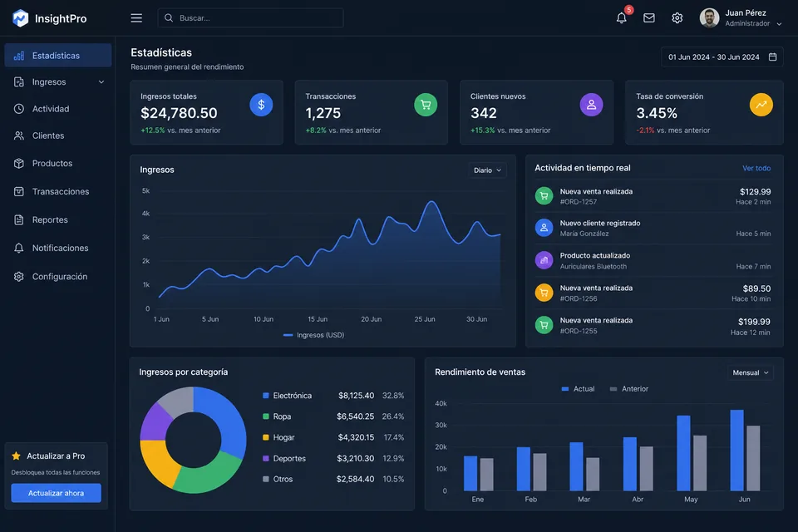The image size is (798, 532).
Task: Open Productos in the sidebar
Action: pos(58,164)
